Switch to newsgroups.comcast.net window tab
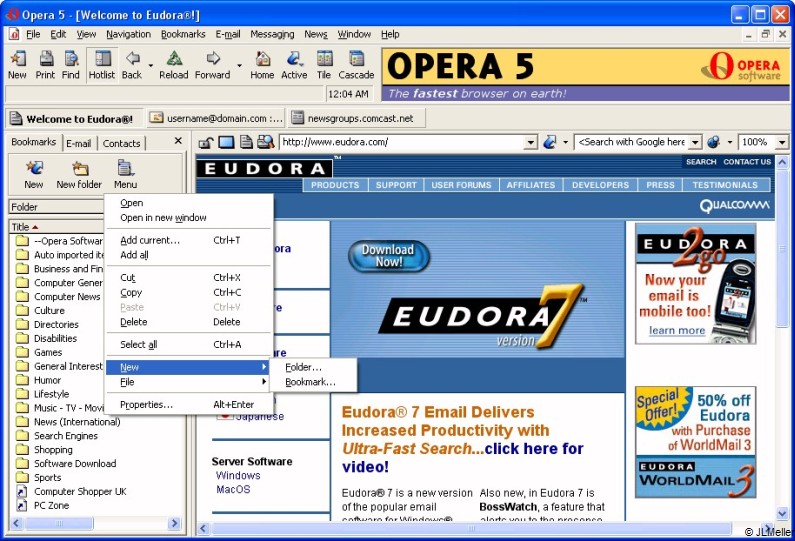The height and width of the screenshot is (541, 795). click(356, 118)
